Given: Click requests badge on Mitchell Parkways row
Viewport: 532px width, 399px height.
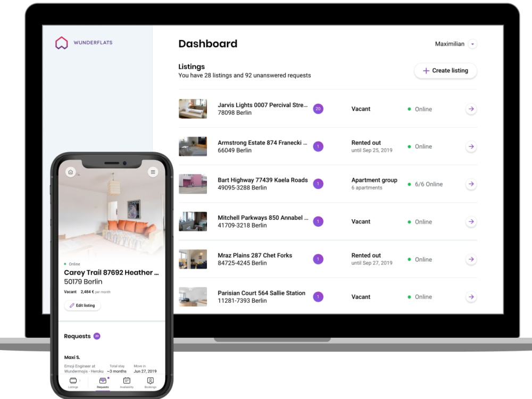Looking at the screenshot, I should tap(318, 221).
